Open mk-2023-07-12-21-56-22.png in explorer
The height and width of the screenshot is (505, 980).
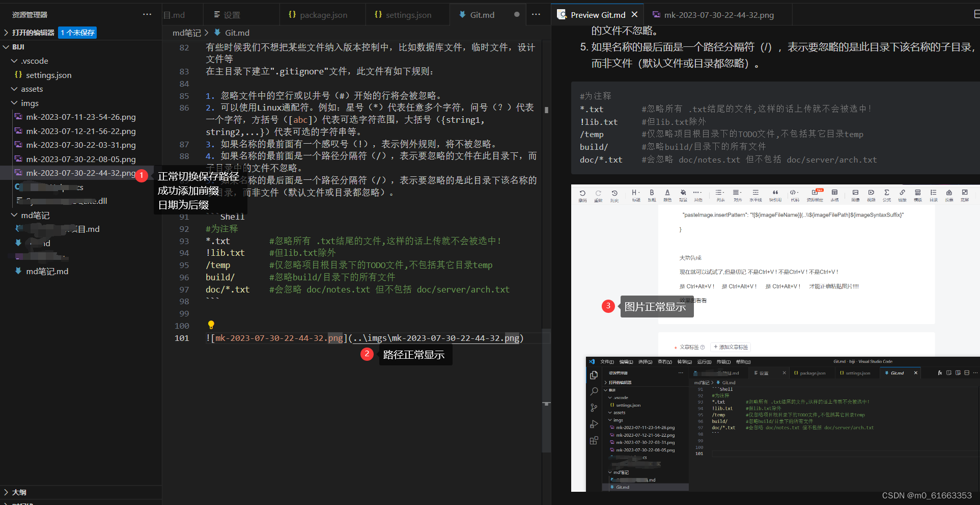tap(80, 131)
